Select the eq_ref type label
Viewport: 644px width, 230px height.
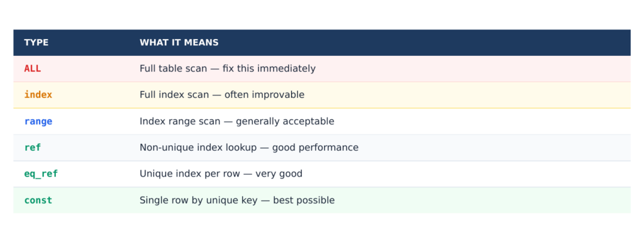41,173
